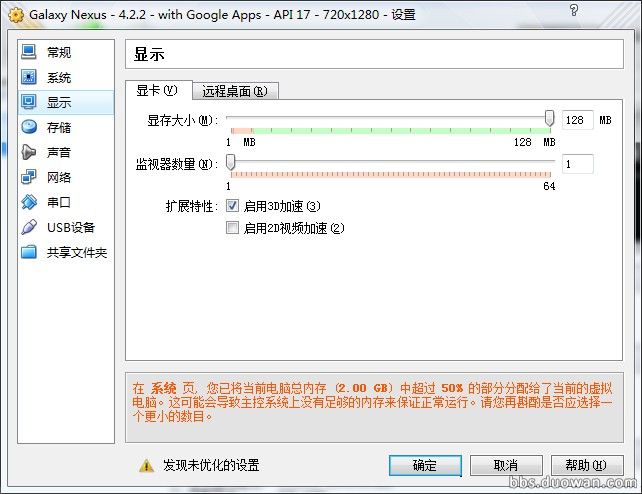Click the 发现未优化的设置 warning text
Image resolution: width=642 pixels, height=494 pixels.
coord(211,465)
